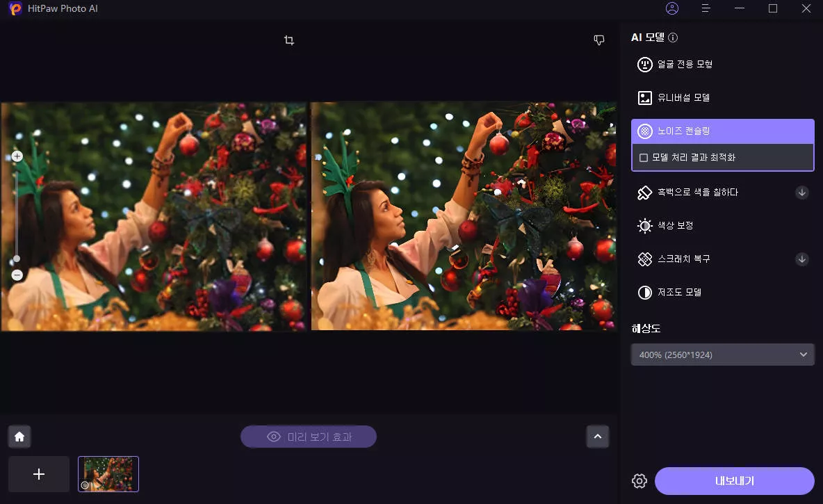Open the hamburger menu in title bar
The image size is (823, 504).
pos(706,8)
